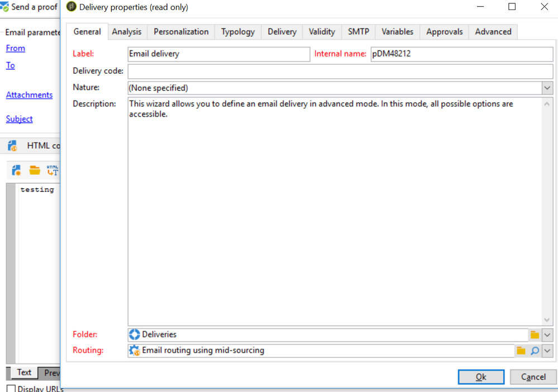The image size is (558, 392).
Task: Click the magnifier icon in the Routing field
Action: [x=535, y=351]
